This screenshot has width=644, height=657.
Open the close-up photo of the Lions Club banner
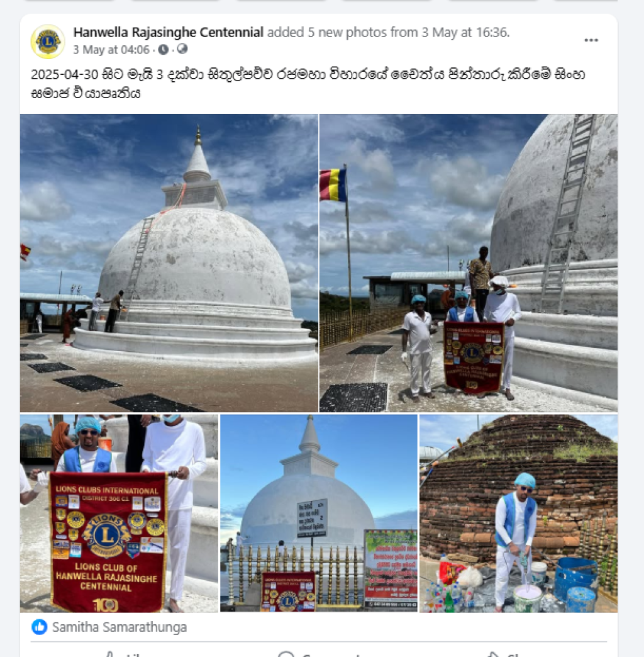(119, 514)
